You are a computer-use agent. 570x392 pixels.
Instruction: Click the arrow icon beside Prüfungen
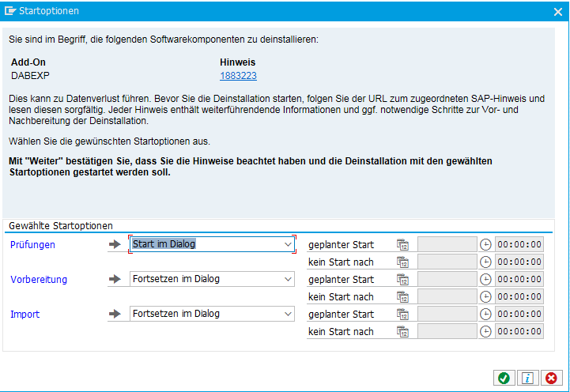[115, 245]
